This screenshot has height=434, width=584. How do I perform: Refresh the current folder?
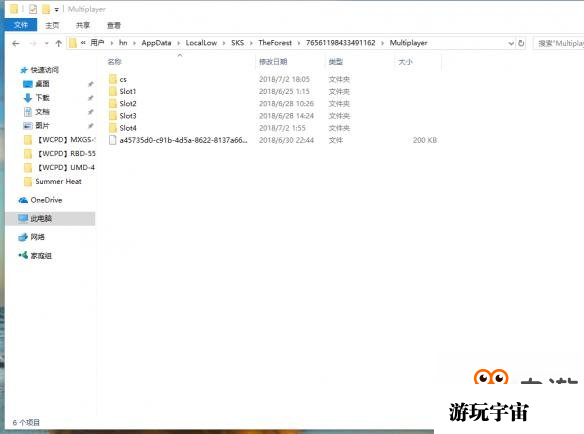(521, 43)
